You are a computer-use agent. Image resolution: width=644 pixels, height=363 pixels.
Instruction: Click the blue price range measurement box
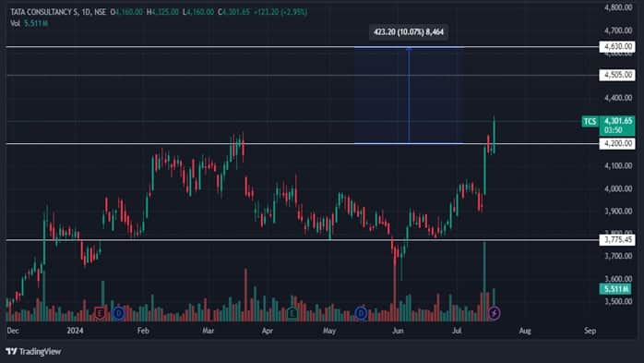409,95
